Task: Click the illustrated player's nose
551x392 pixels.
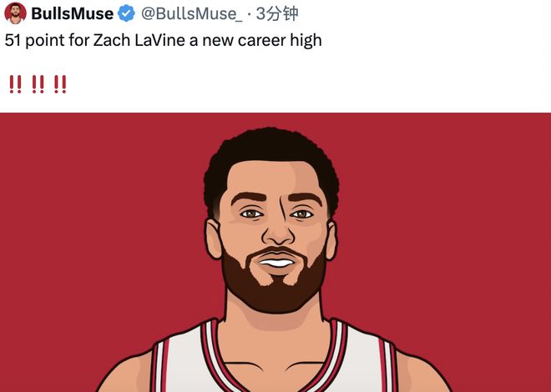Action: coord(274,235)
